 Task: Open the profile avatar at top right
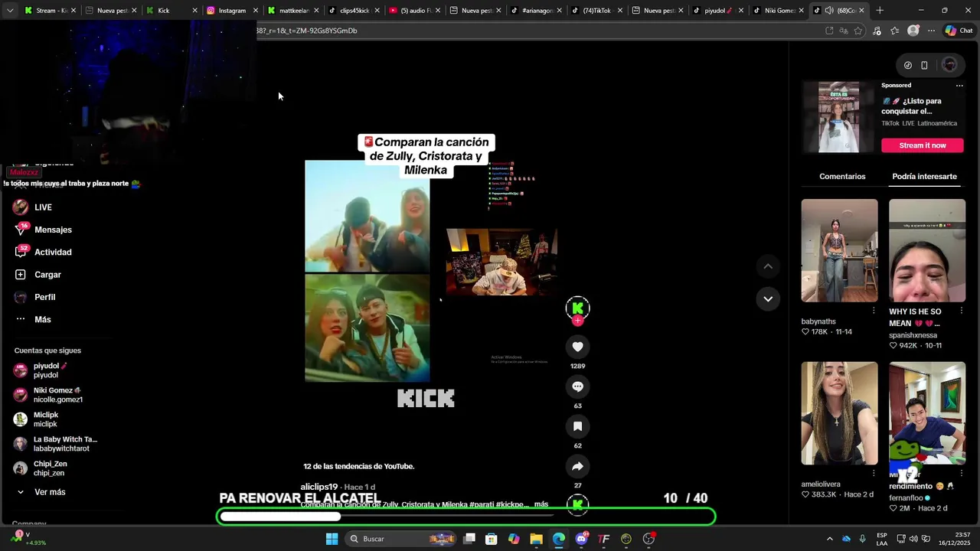pyautogui.click(x=949, y=65)
